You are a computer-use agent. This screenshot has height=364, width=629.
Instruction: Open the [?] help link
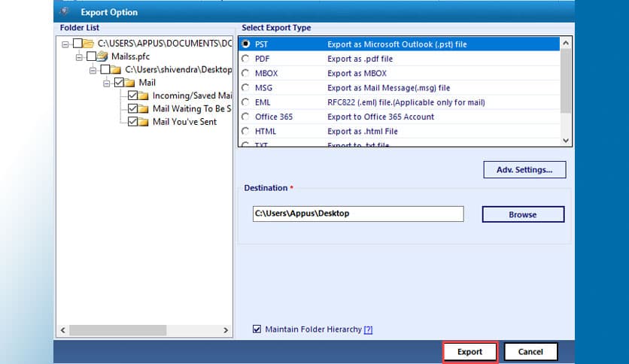[368, 329]
